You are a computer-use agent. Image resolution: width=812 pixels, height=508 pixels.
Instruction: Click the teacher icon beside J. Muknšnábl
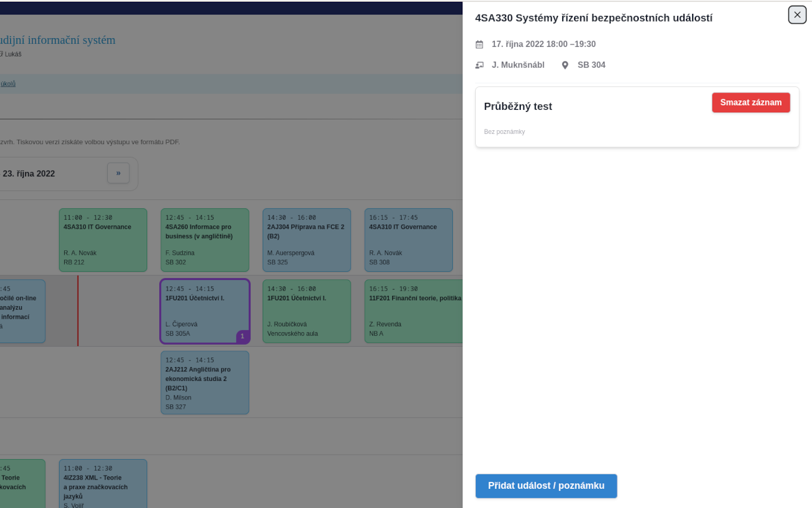pyautogui.click(x=480, y=65)
